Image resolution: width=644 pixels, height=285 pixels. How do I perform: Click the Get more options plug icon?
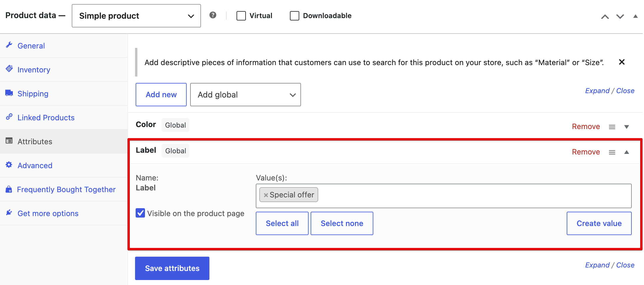pyautogui.click(x=9, y=213)
